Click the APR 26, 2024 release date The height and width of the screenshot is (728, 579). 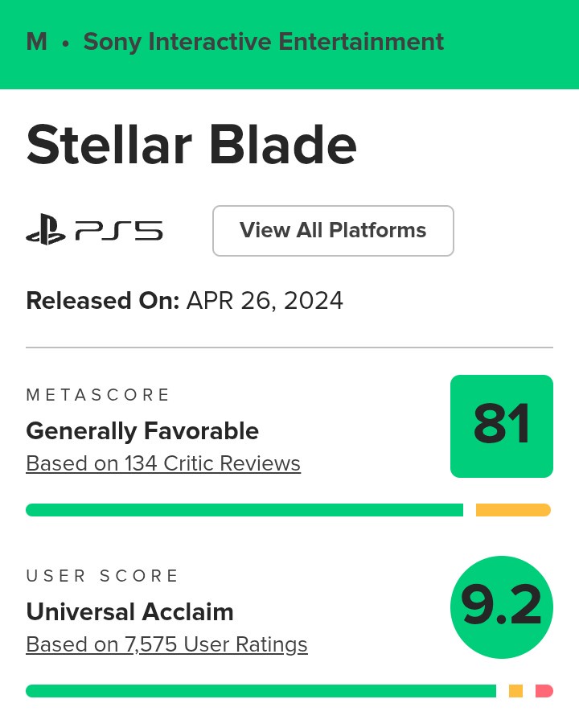pos(265,301)
